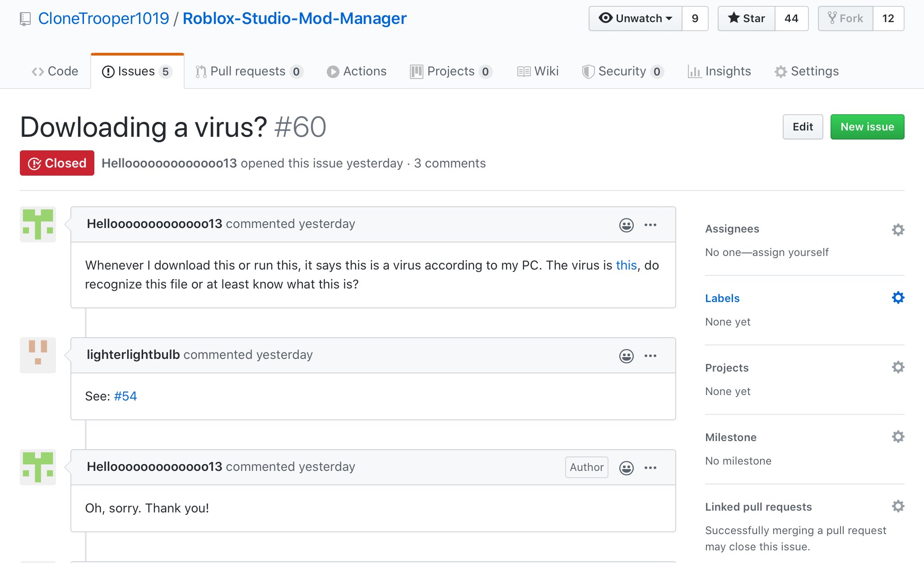The width and height of the screenshot is (924, 563).
Task: Open the Labels gear icon
Action: (898, 298)
